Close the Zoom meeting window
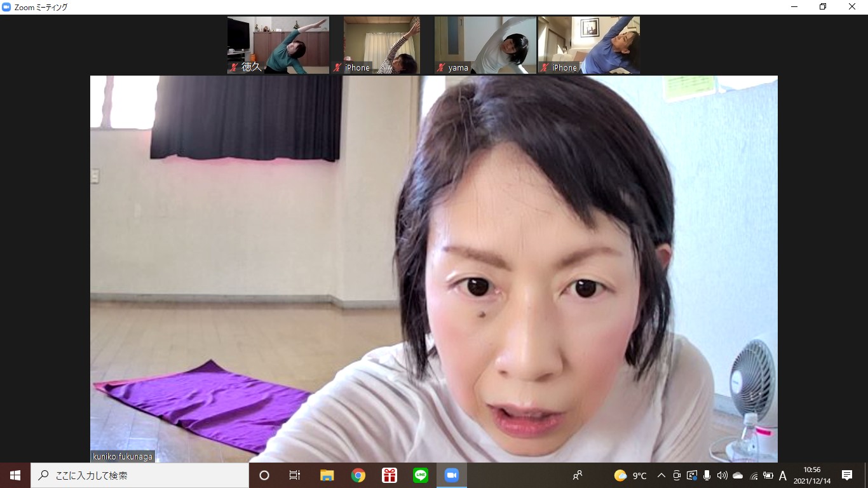The width and height of the screenshot is (868, 488). click(852, 7)
